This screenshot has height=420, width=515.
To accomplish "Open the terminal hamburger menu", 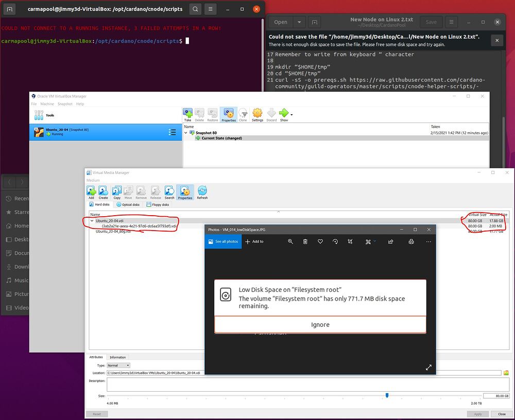I will click(210, 9).
